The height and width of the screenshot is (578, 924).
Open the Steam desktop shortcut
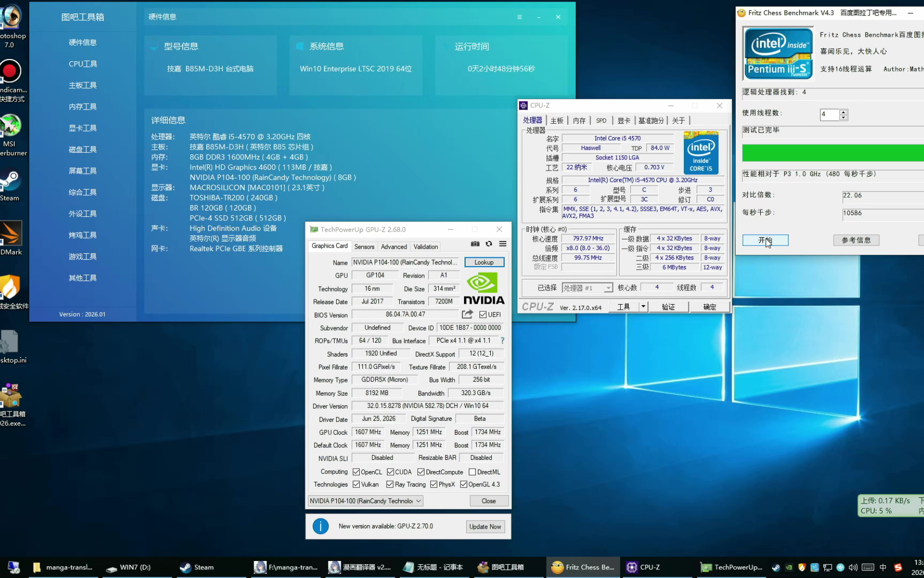[x=10, y=185]
